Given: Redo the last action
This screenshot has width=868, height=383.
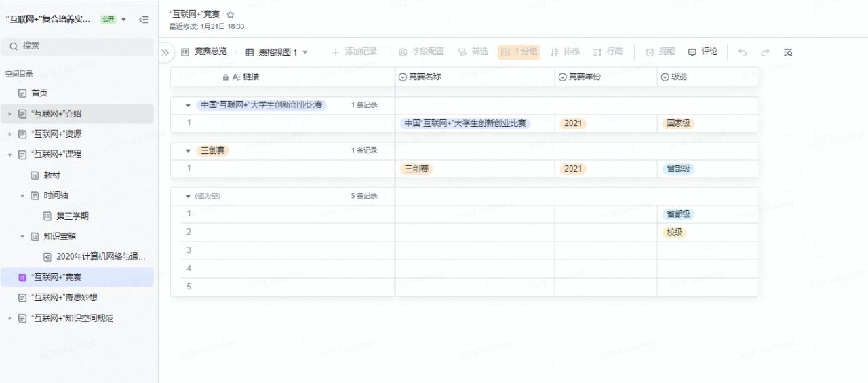Looking at the screenshot, I should coord(765,52).
